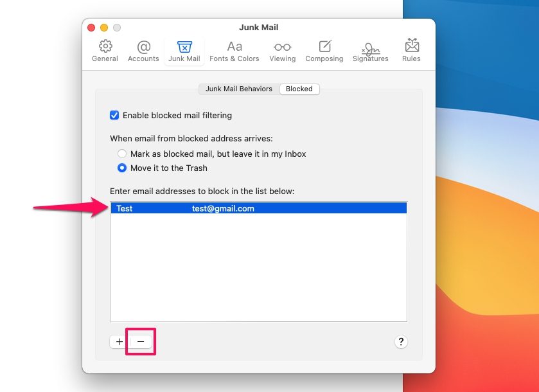This screenshot has width=539, height=392.
Task: Minimize the window with the yellow button
Action: click(x=104, y=28)
